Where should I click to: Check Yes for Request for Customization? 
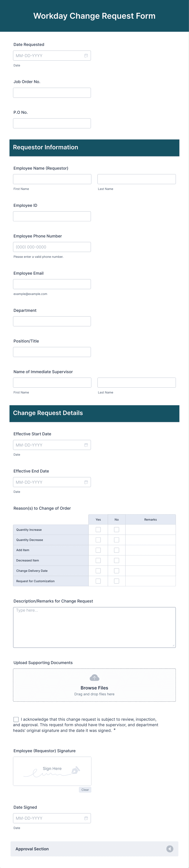click(x=98, y=581)
